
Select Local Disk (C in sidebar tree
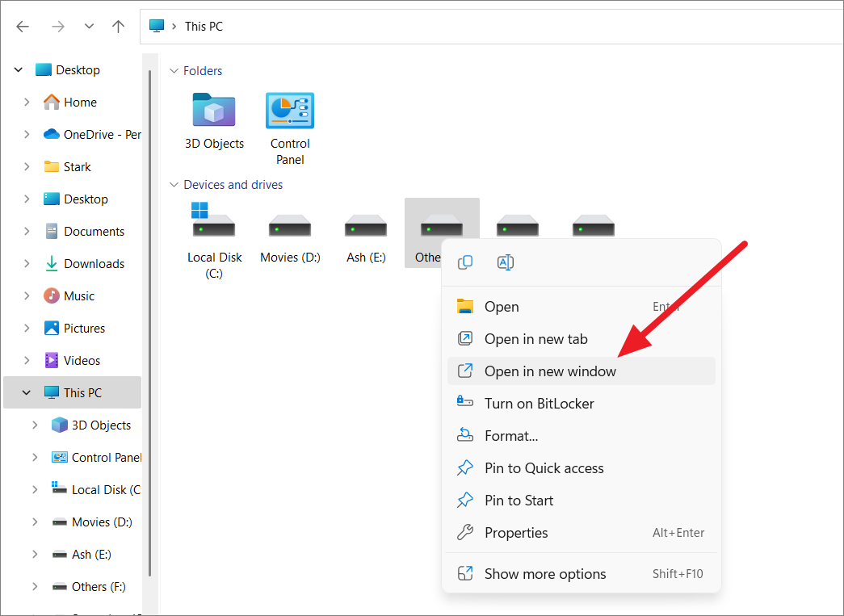click(x=96, y=489)
